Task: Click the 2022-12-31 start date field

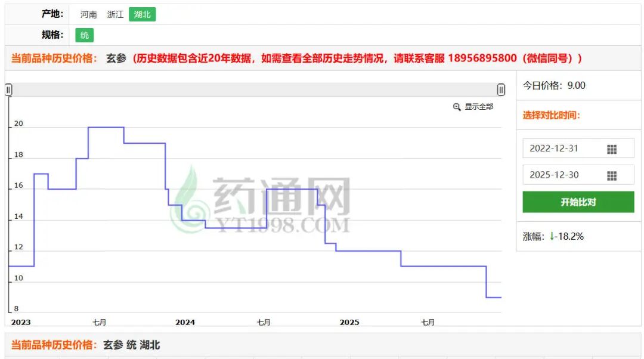Action: (x=578, y=148)
